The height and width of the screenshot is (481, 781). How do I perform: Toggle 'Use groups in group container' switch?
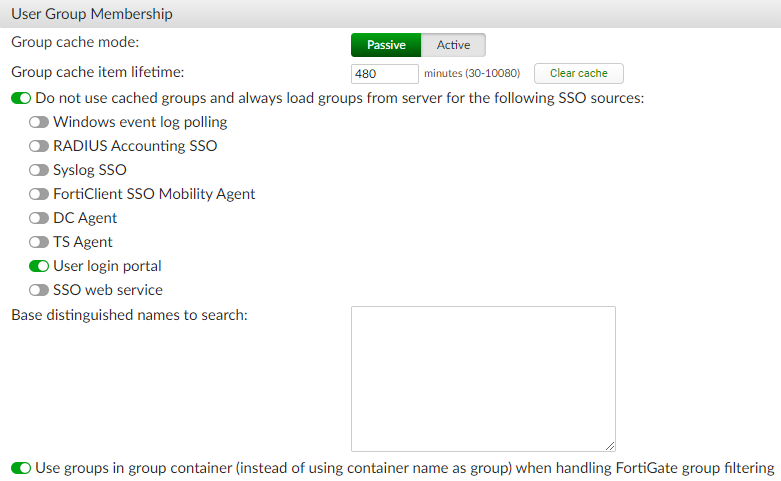(21, 467)
